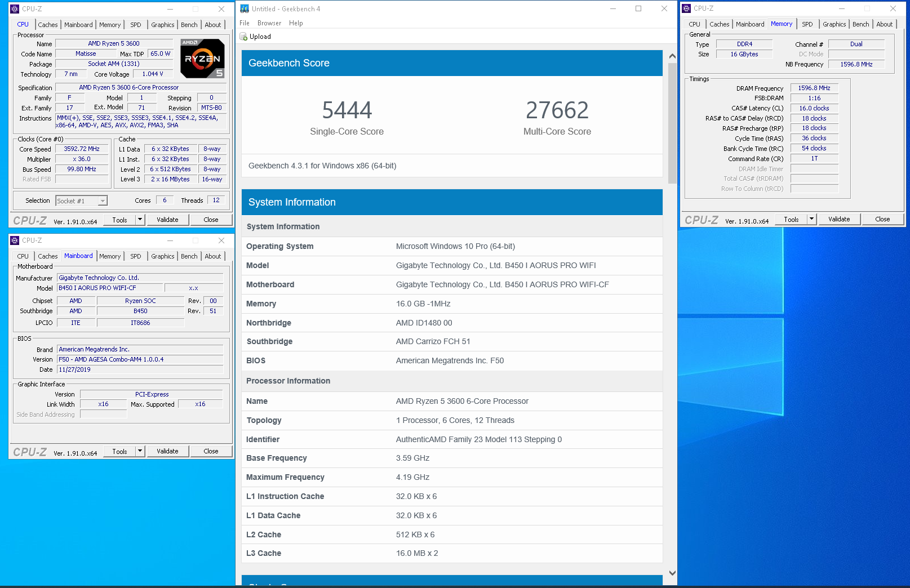Switch to Mainboard tab in top-left CPU-Z
Image resolution: width=910 pixels, height=588 pixels.
[78, 25]
